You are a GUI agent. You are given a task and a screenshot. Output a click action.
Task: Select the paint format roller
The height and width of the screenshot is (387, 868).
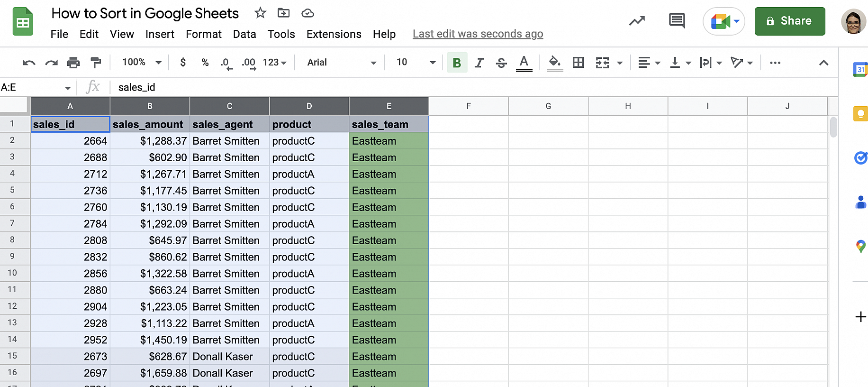(96, 63)
